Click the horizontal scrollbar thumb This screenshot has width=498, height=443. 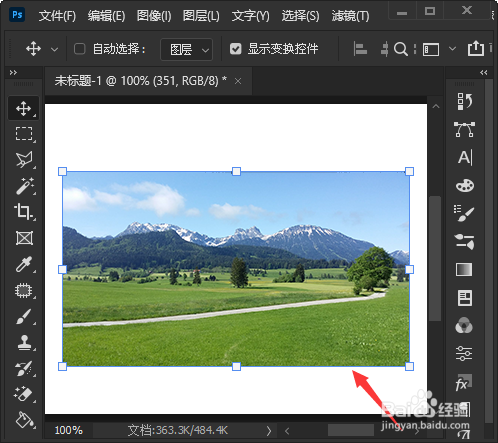pyautogui.click(x=351, y=430)
